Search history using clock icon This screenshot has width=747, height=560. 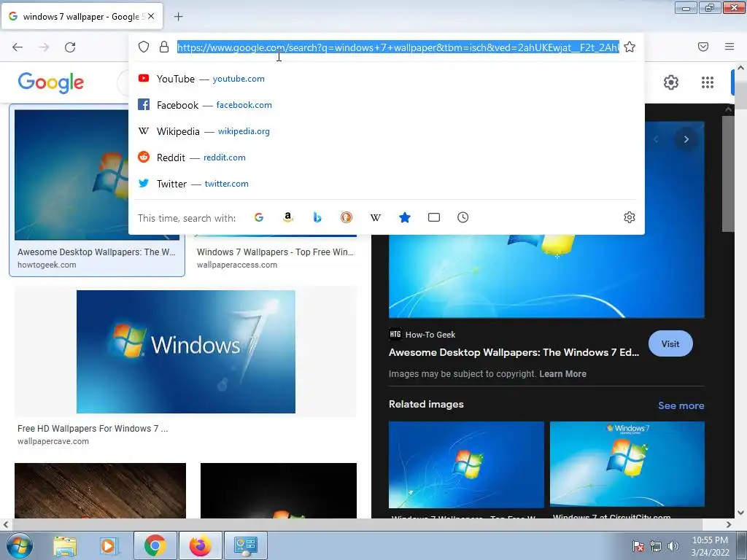(462, 217)
